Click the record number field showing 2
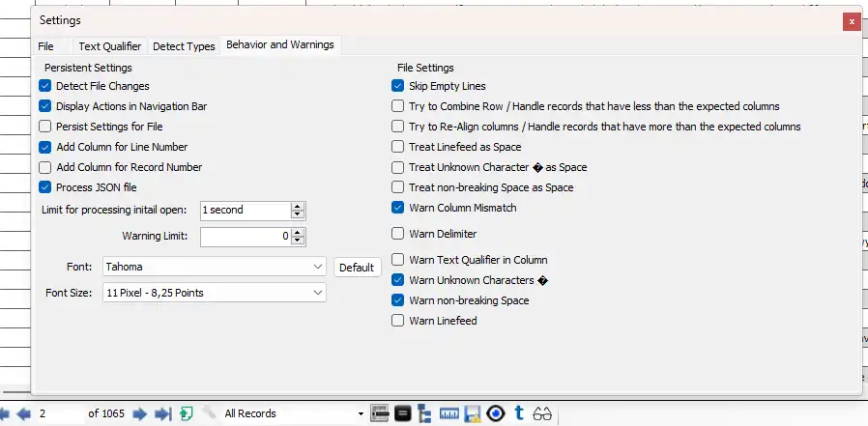868x426 pixels. (x=59, y=413)
